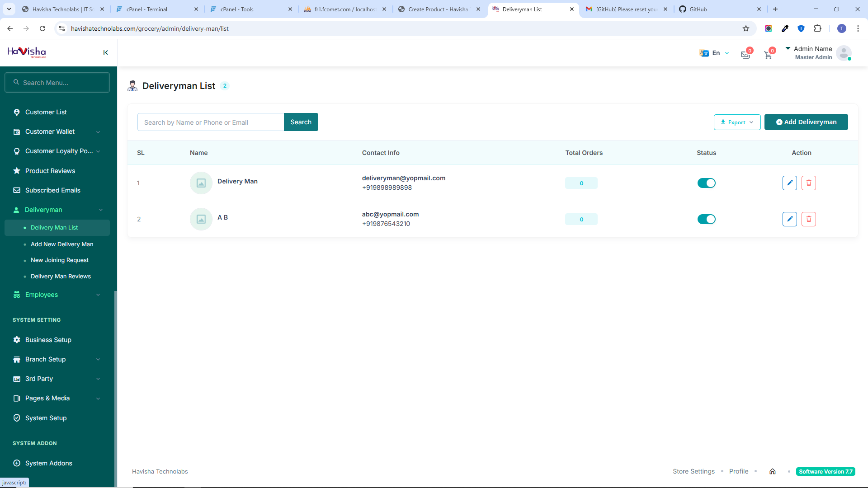Disable status toggle for Delivery Man

[x=706, y=183]
